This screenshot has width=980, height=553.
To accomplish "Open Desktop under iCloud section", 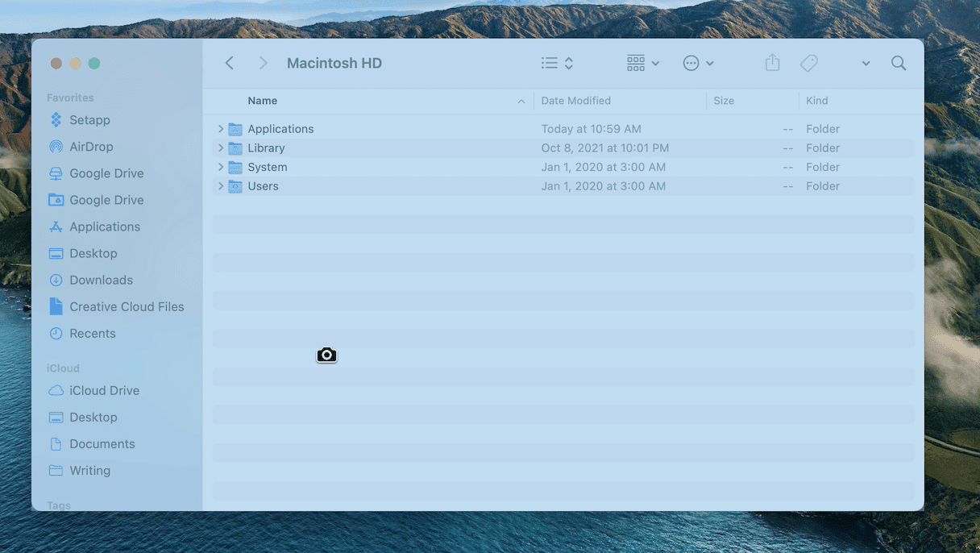I will 83,417.
